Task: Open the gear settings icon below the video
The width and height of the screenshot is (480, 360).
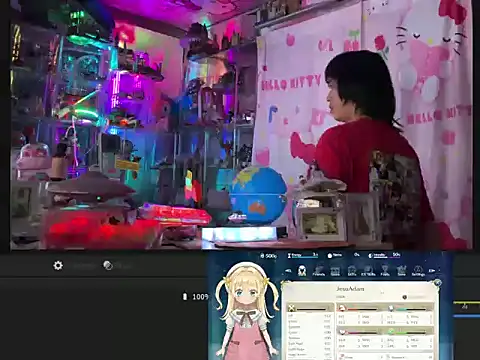Action: (x=58, y=265)
